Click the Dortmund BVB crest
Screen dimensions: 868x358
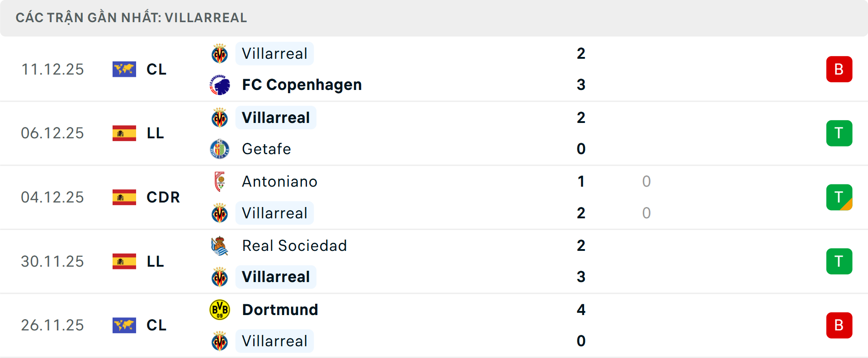point(220,310)
